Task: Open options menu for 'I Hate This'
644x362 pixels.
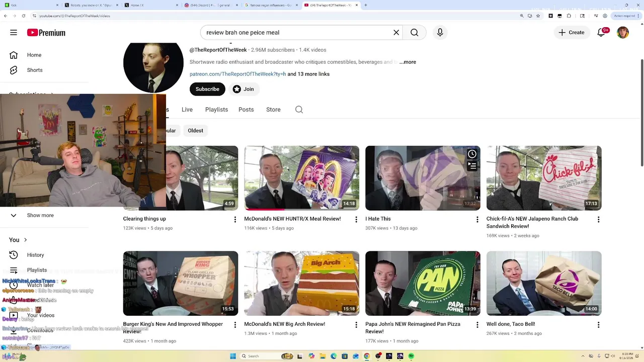Action: coord(477,220)
